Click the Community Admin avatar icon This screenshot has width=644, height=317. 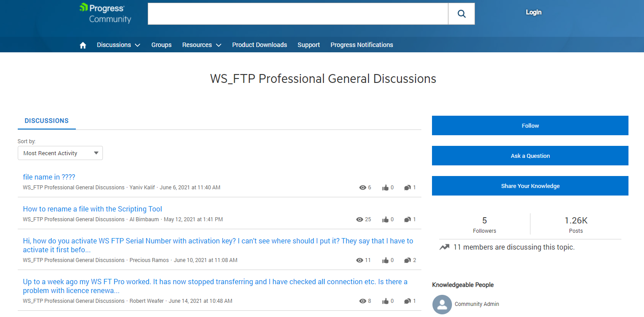point(442,304)
